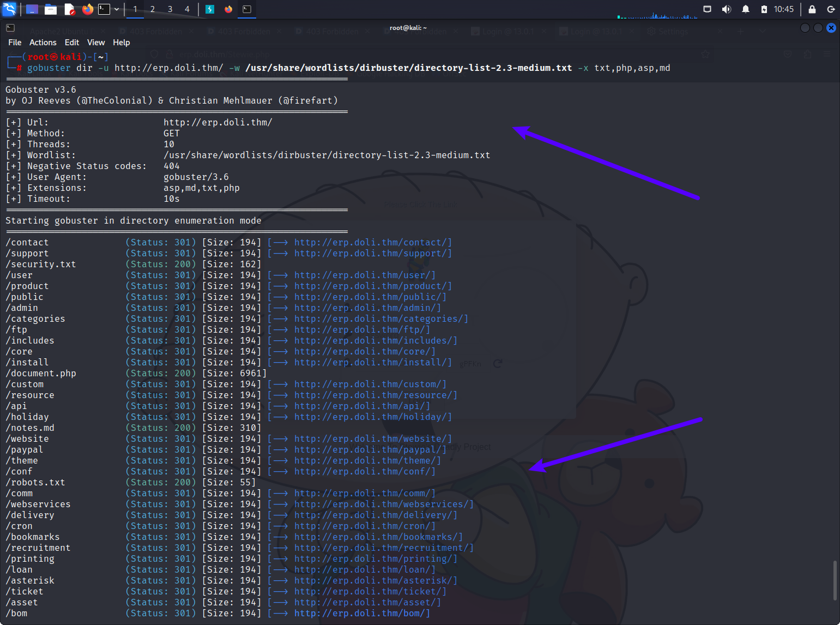Click the 'gobuster/3.6' user agent value
The width and height of the screenshot is (840, 625).
(x=196, y=177)
